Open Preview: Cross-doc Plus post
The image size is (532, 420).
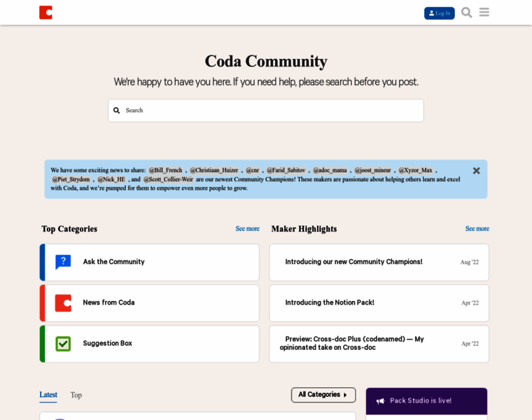click(x=352, y=343)
